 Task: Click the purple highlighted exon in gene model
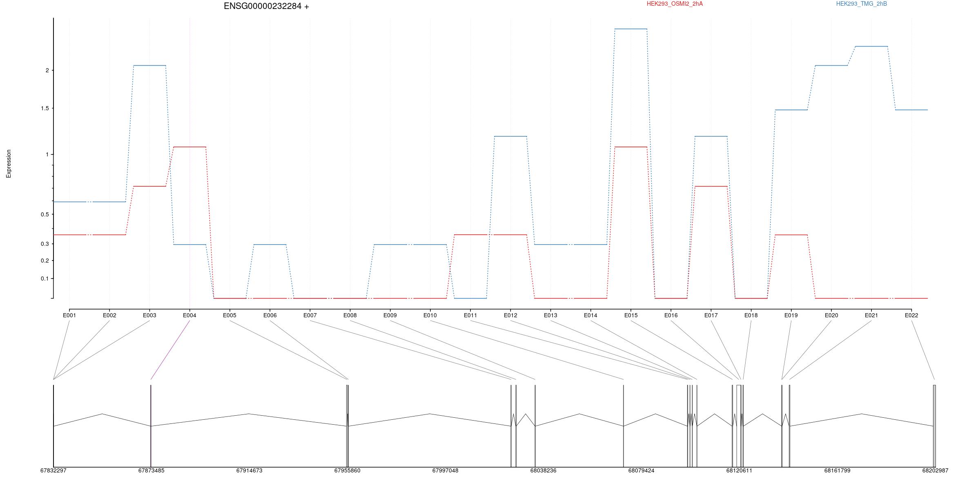click(151, 426)
